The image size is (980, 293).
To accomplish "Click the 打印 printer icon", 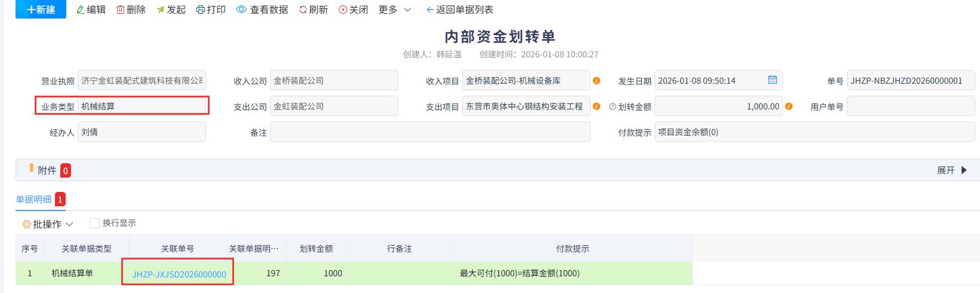I will [x=201, y=10].
